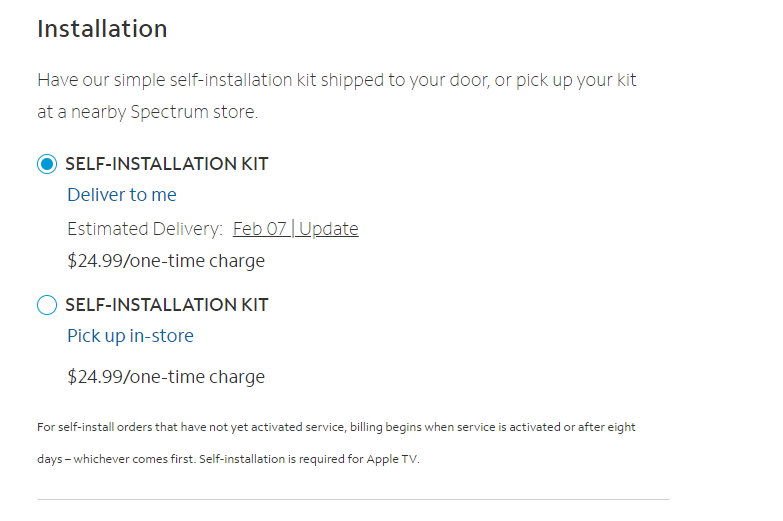This screenshot has height=521, width=783.
Task: Select the Deliver to me radio button
Action: [47, 165]
